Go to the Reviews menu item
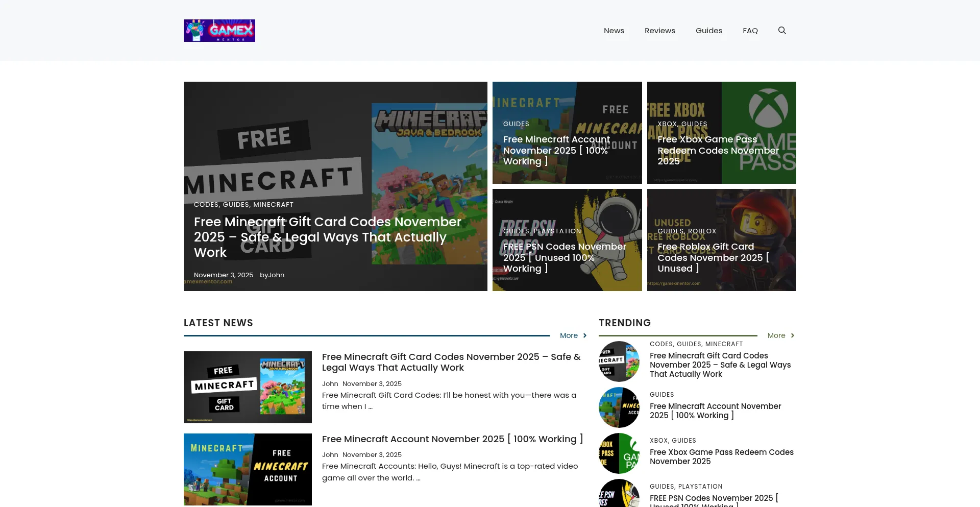This screenshot has width=980, height=507. [659, 31]
